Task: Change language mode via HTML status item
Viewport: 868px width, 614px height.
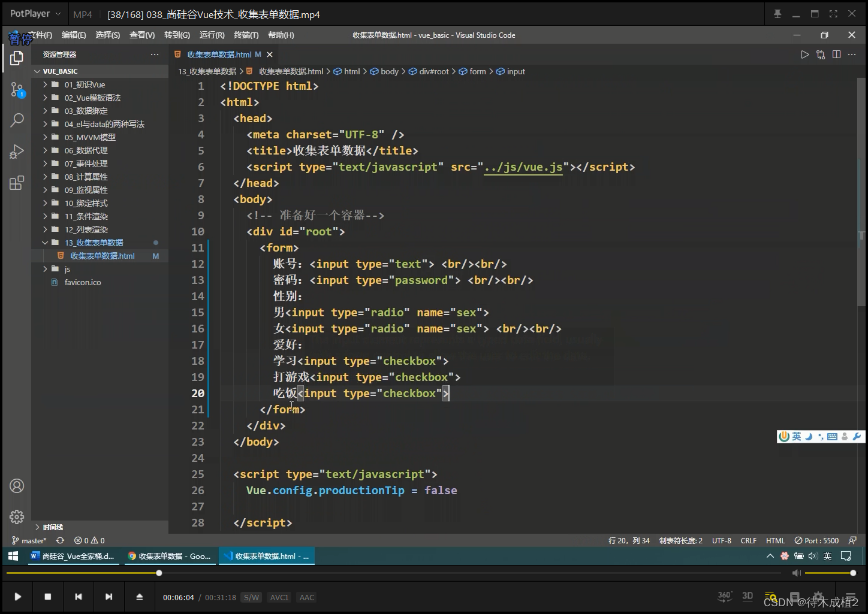Action: (775, 540)
